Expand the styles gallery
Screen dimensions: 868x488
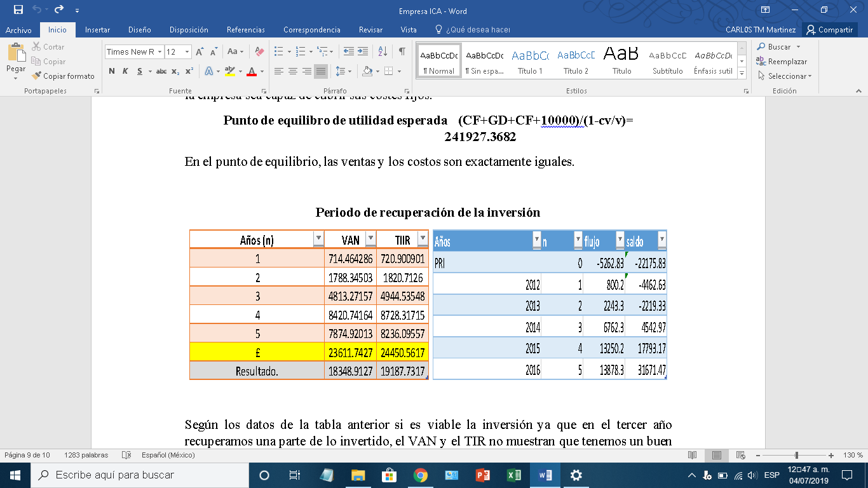(x=742, y=74)
